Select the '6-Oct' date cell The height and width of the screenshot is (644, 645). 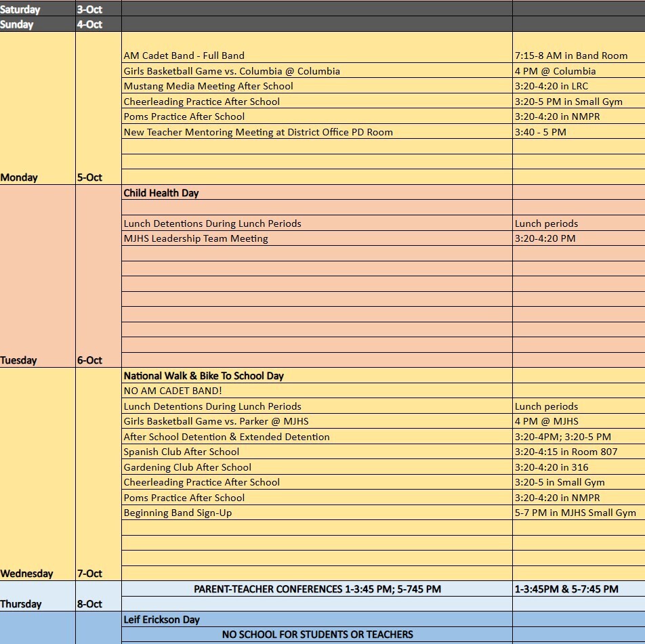(98, 276)
